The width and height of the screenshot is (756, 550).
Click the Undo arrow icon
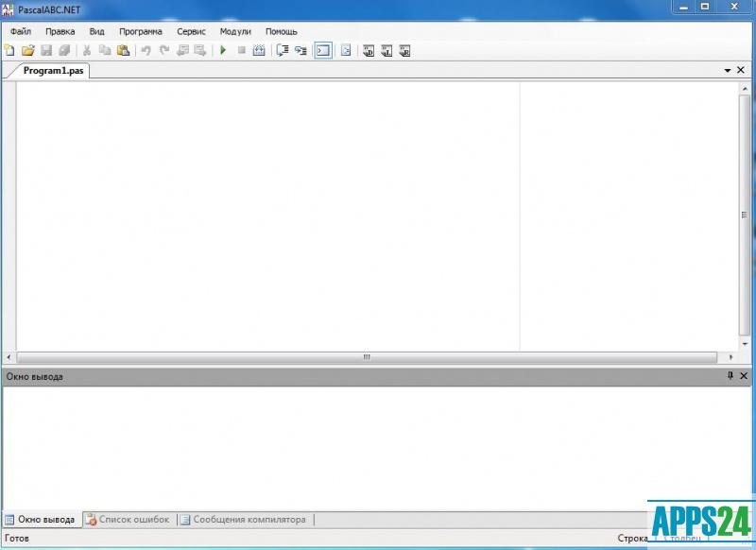(146, 50)
